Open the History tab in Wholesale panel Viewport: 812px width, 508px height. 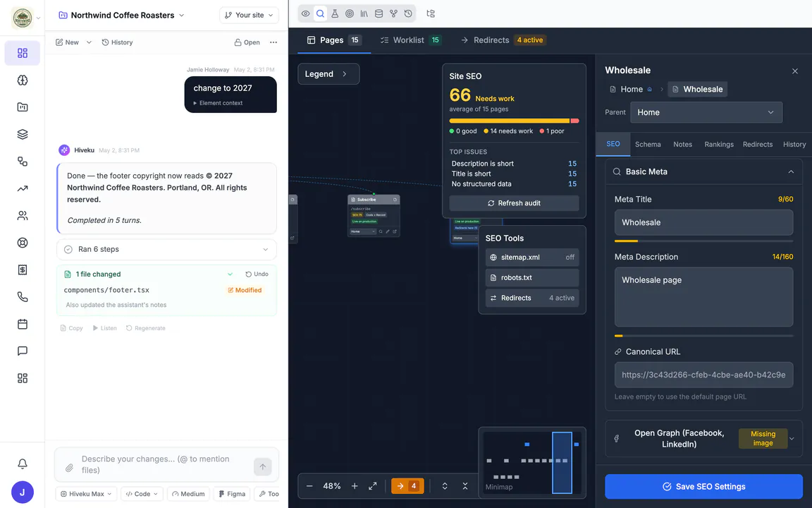click(794, 144)
